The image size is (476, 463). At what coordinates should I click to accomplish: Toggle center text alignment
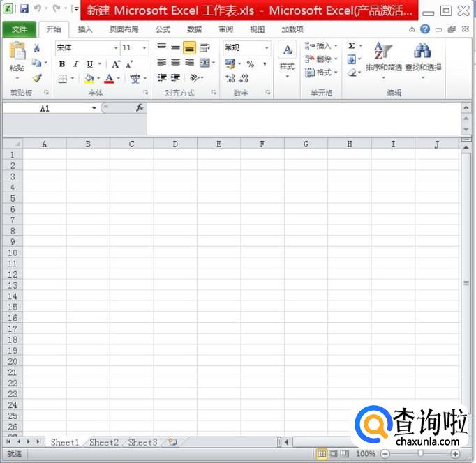[175, 63]
